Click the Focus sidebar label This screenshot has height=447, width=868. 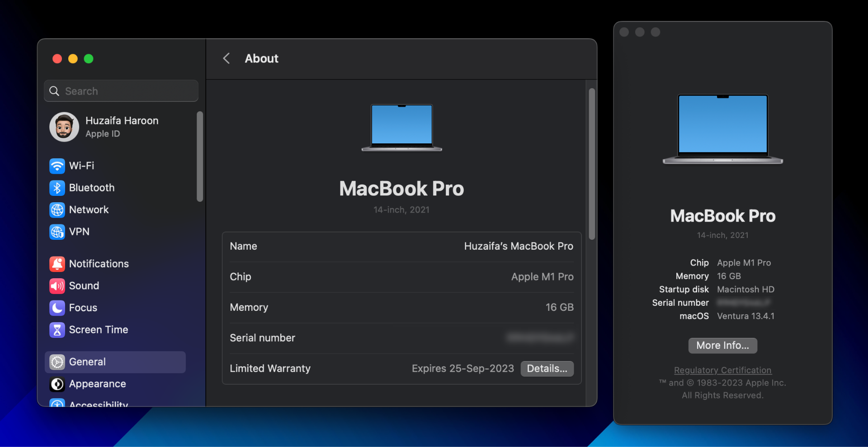(83, 308)
